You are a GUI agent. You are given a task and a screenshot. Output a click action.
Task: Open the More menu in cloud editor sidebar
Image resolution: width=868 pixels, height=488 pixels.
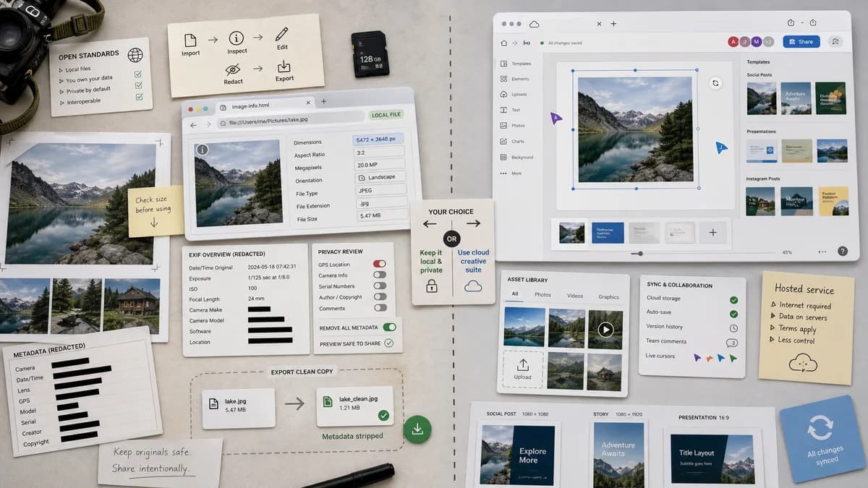(511, 174)
